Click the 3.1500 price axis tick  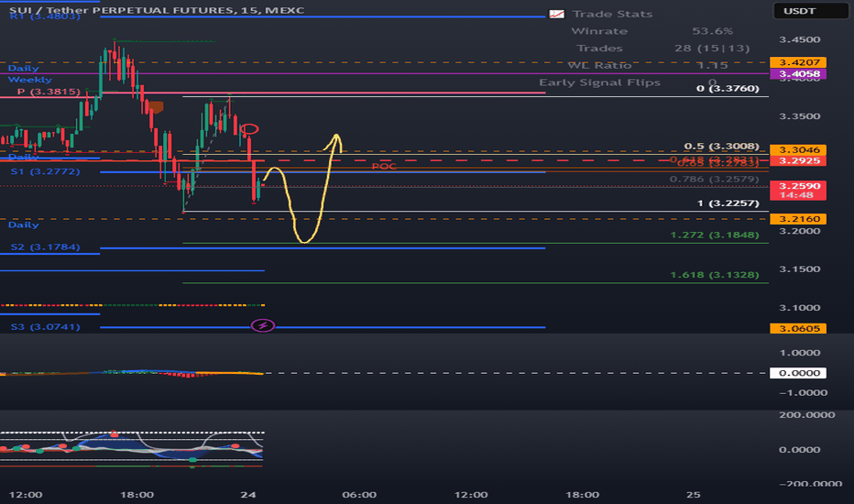click(x=800, y=268)
